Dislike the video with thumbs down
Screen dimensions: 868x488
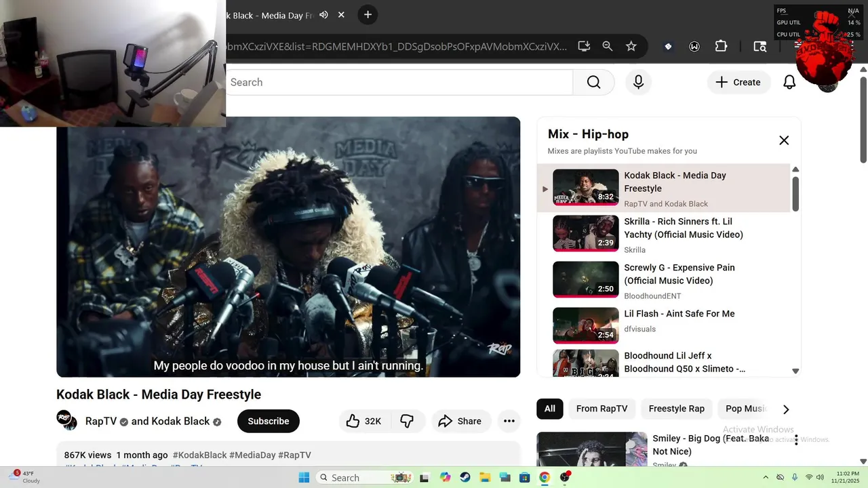[407, 421]
